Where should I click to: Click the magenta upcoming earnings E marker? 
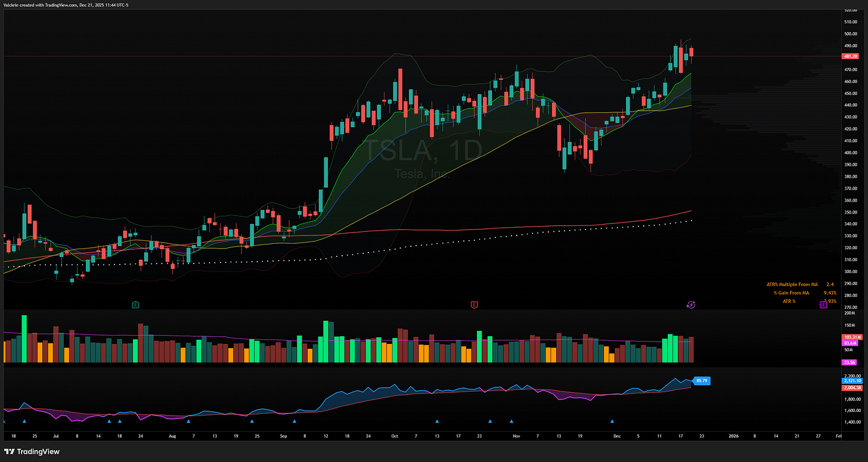coord(823,305)
